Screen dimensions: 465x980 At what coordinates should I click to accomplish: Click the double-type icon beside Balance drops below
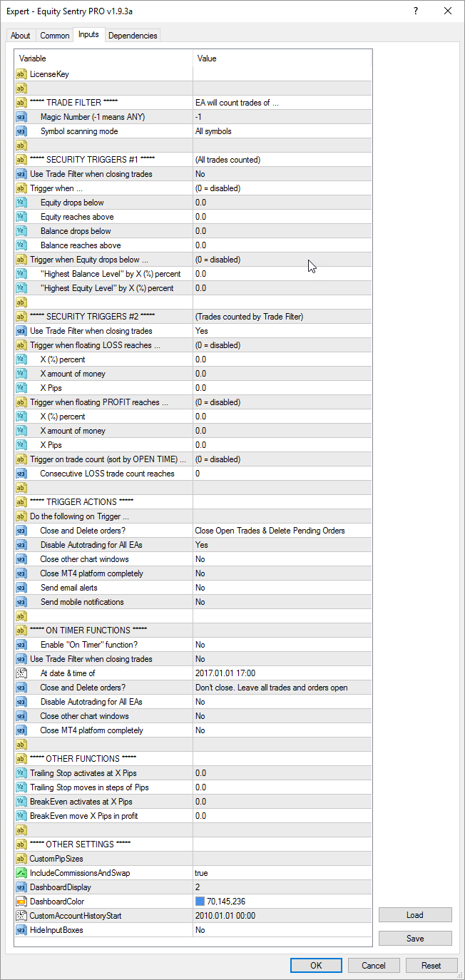(x=21, y=231)
